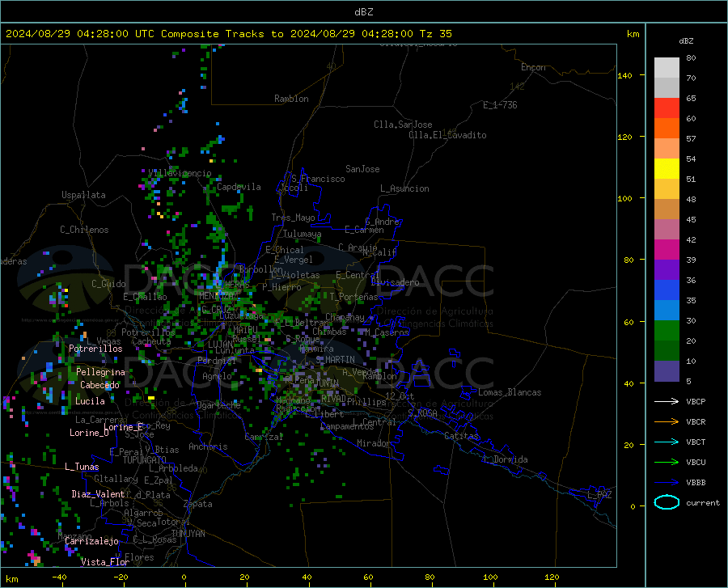Click the dBZ title at top
Image resolution: width=728 pixels, height=588 pixels.
363,12
